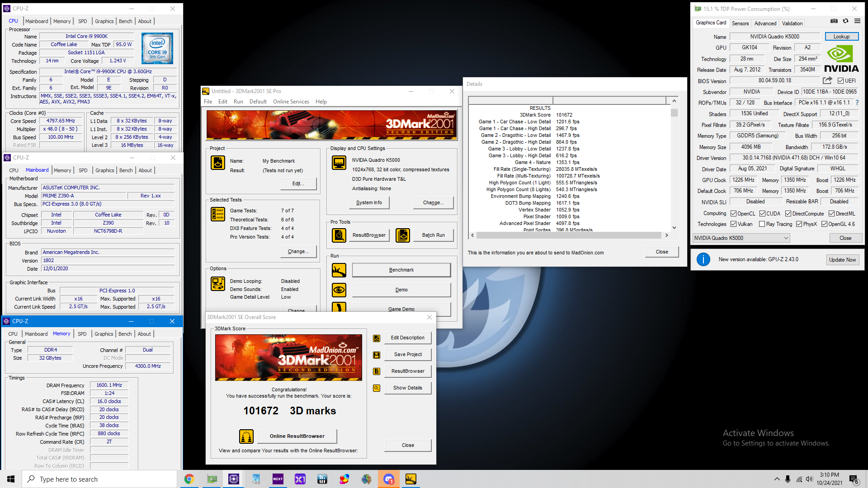This screenshot has height=488, width=868.
Task: Open HWiNFO from the taskbar
Action: click(322, 479)
